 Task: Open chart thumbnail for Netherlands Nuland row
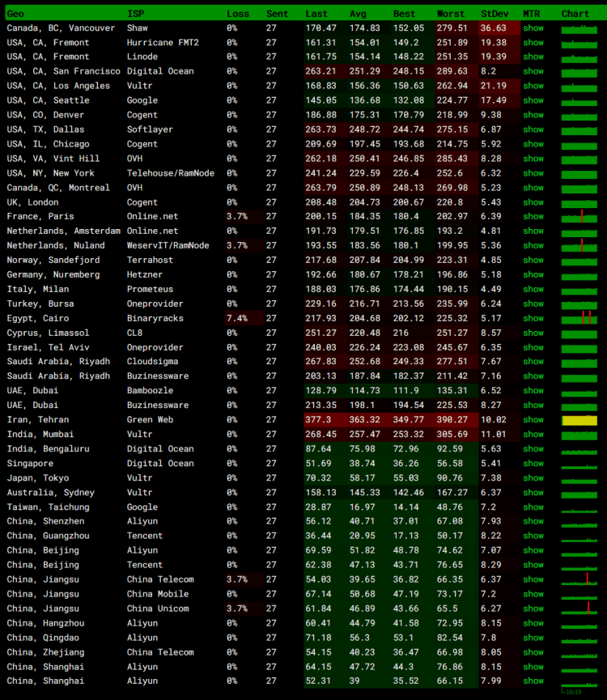click(579, 245)
